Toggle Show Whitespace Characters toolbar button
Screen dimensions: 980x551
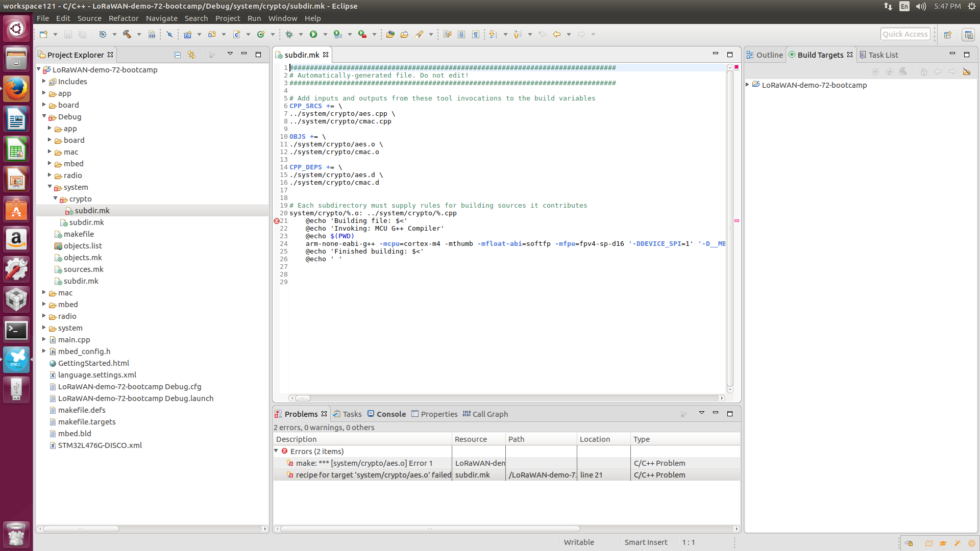point(475,34)
